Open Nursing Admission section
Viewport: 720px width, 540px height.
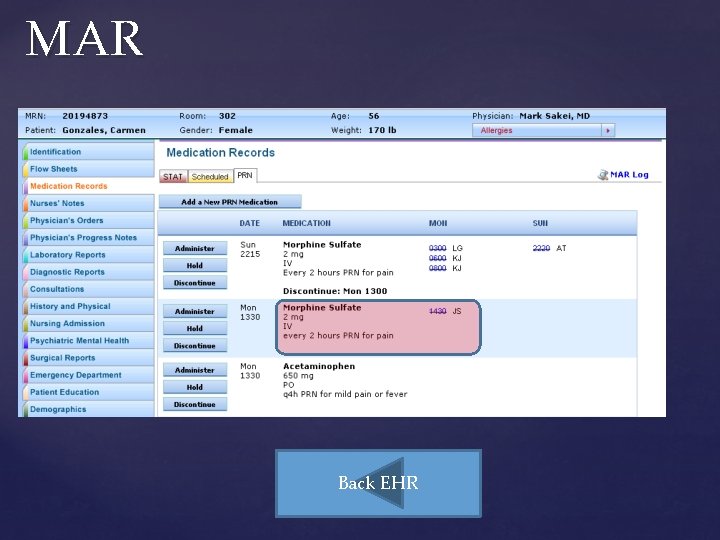[x=87, y=323]
